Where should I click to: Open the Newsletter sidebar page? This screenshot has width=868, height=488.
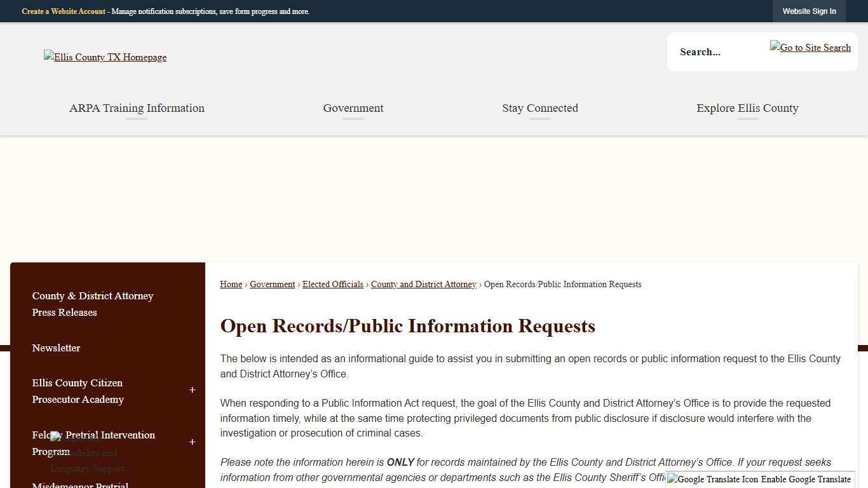pyautogui.click(x=56, y=348)
